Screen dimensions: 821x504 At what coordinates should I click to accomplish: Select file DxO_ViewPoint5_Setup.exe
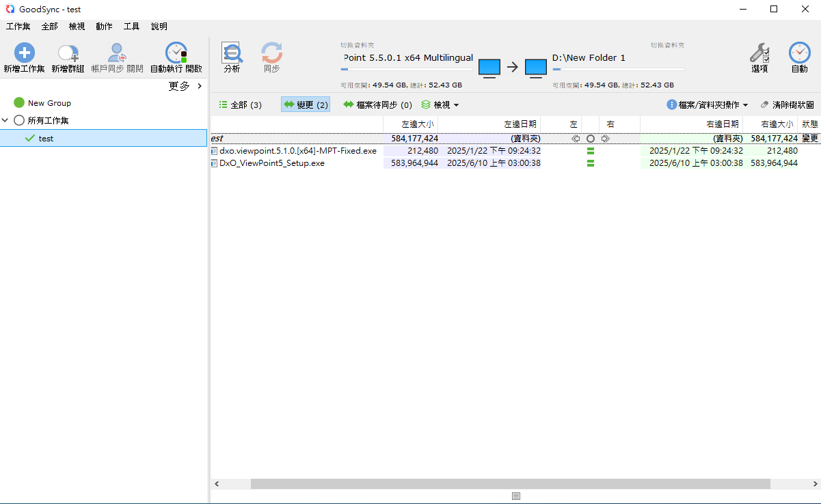click(x=272, y=163)
